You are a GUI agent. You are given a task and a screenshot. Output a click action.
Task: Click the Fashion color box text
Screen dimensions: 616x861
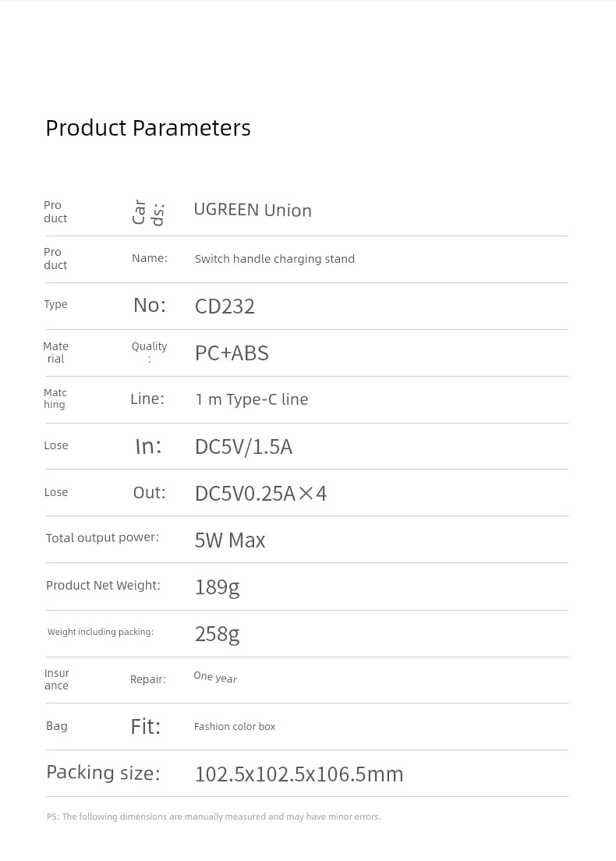coord(235,727)
